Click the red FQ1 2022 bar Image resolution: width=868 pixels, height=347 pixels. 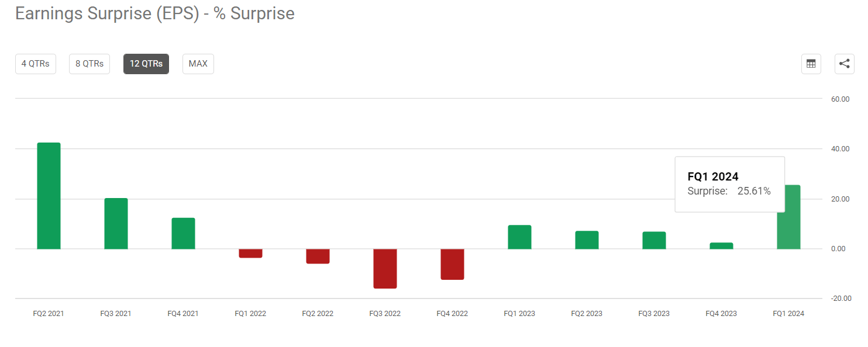tap(250, 254)
